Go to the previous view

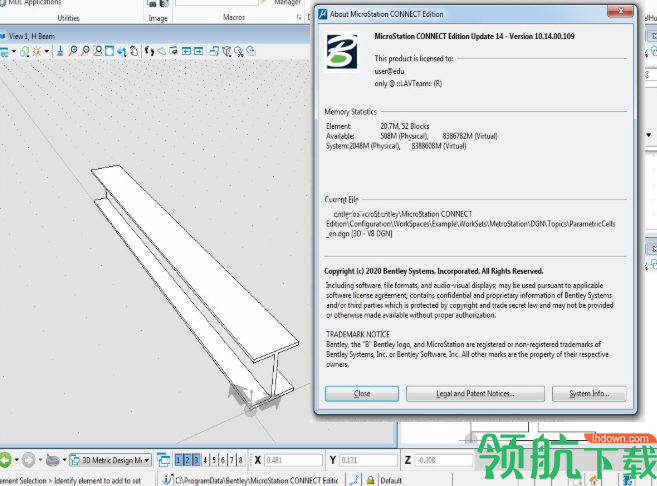186,51
